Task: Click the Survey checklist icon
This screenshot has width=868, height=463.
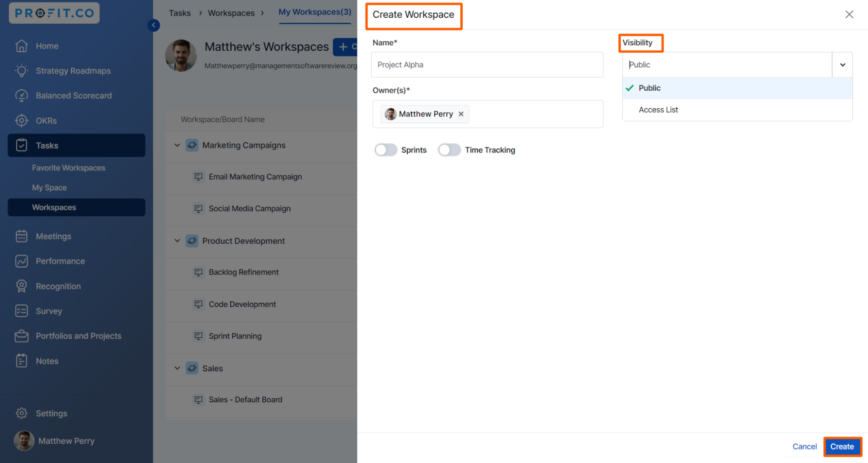Action: pyautogui.click(x=21, y=311)
